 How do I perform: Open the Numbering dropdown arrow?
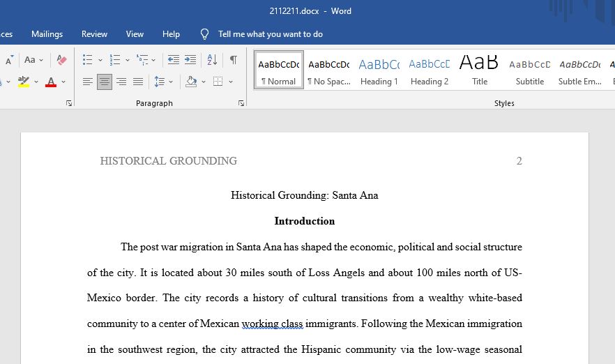[x=128, y=60]
